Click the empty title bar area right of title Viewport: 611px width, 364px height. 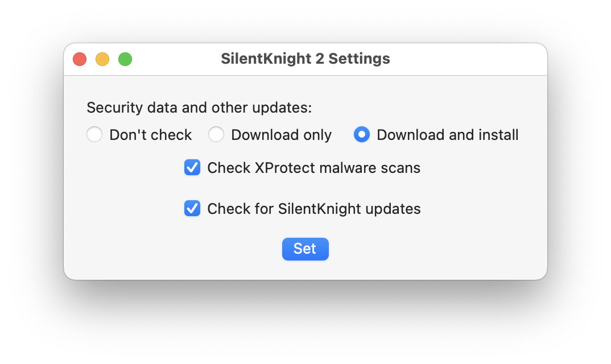point(466,59)
